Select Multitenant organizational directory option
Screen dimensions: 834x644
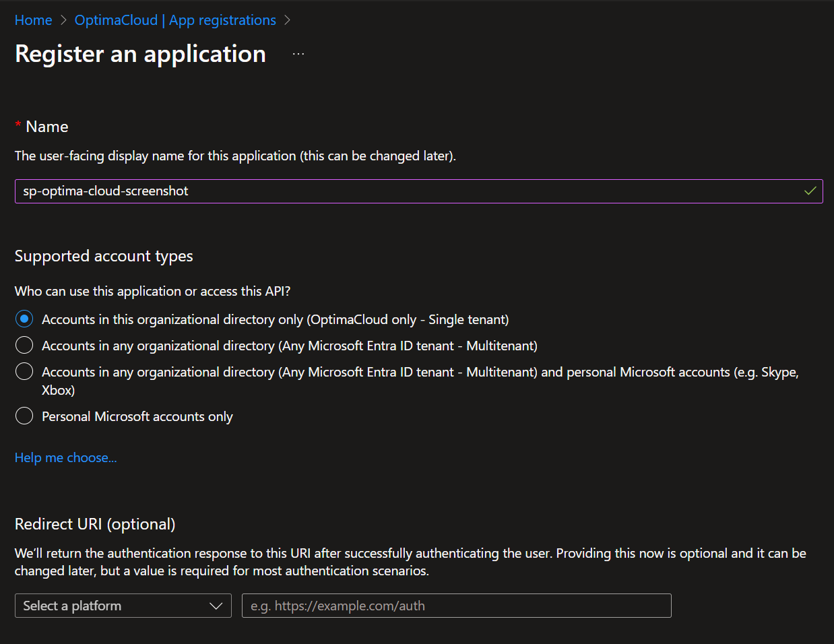point(24,345)
